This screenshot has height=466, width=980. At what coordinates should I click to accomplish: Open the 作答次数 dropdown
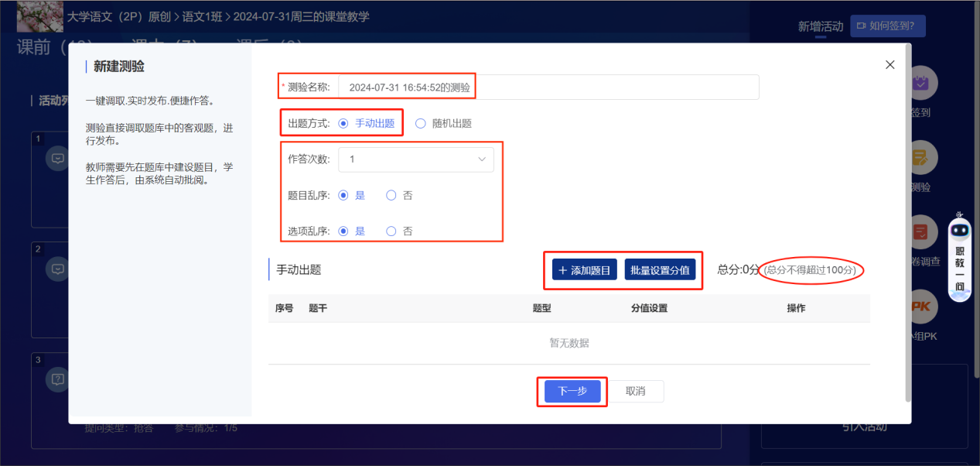point(415,159)
